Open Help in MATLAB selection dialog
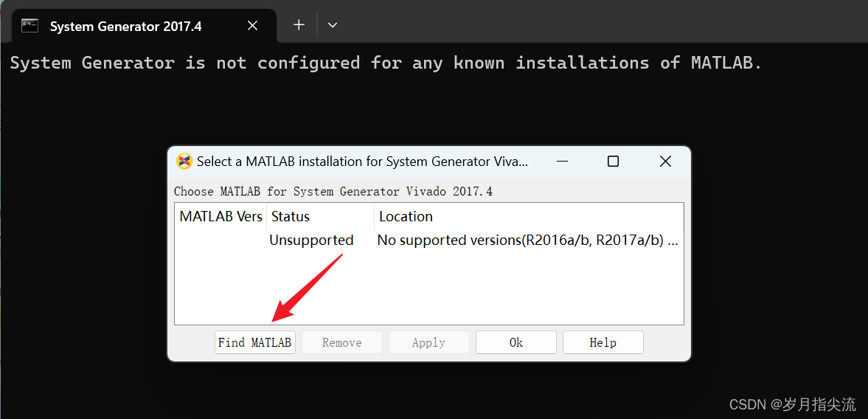 click(x=603, y=342)
